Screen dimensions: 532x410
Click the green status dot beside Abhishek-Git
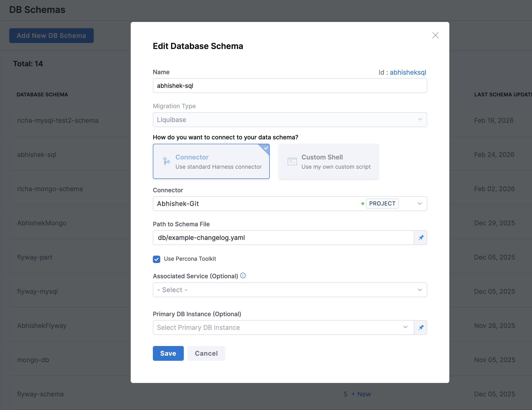coord(363,203)
